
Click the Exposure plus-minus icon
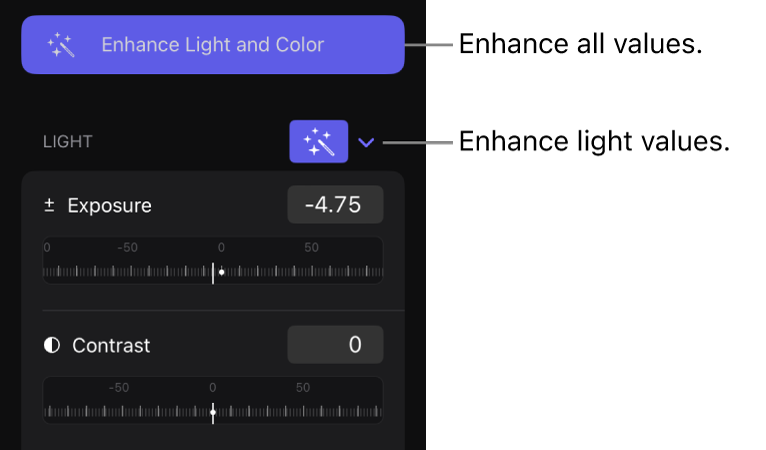(x=48, y=206)
